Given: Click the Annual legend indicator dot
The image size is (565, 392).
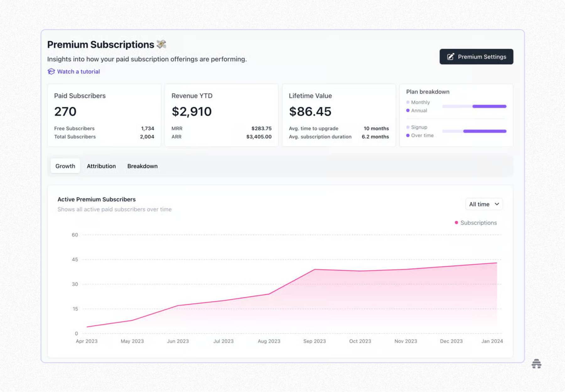Looking at the screenshot, I should click(407, 110).
